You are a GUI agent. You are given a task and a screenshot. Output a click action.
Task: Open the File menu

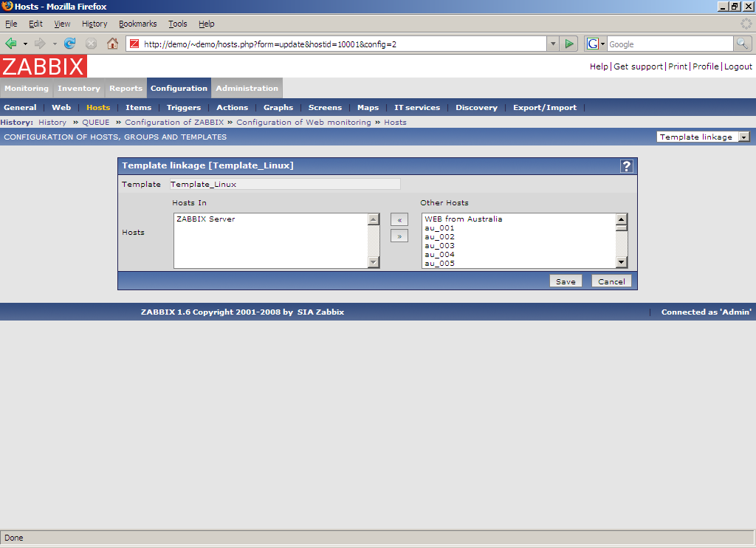(11, 24)
